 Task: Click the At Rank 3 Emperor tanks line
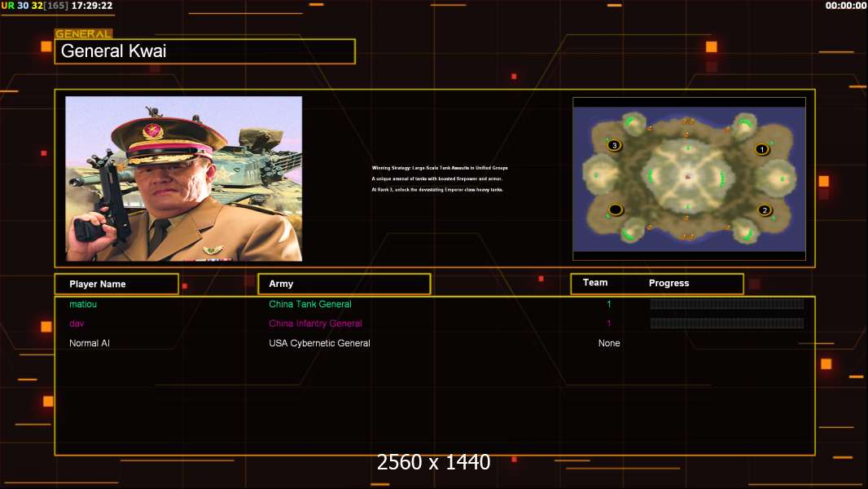[x=436, y=189]
